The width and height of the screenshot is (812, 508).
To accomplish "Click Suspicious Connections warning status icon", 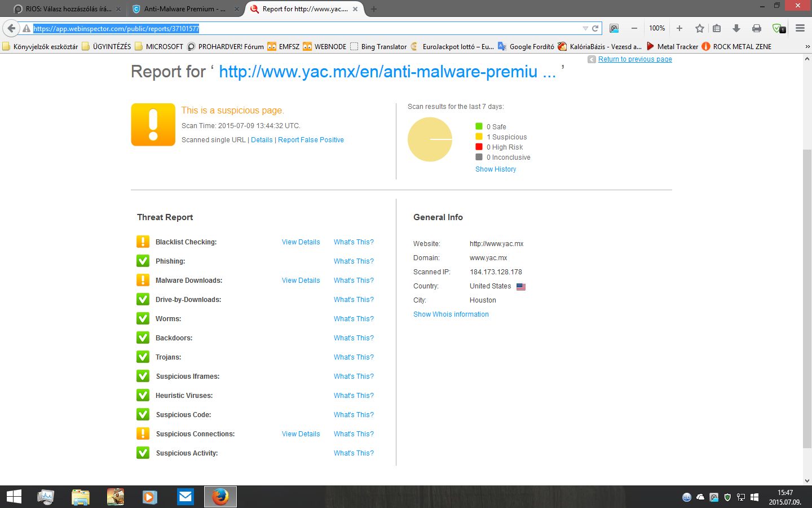I will point(143,433).
